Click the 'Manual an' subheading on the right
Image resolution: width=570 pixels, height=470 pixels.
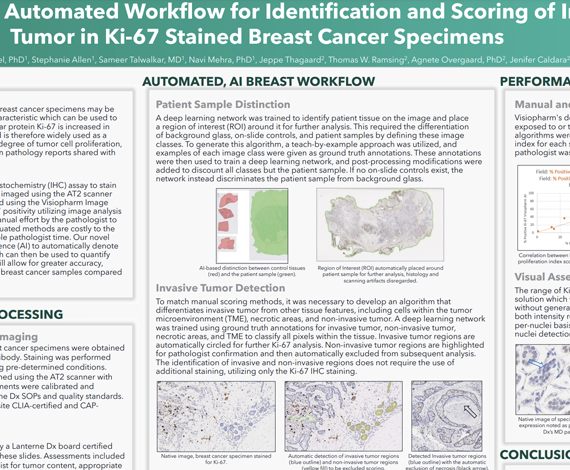[542, 104]
